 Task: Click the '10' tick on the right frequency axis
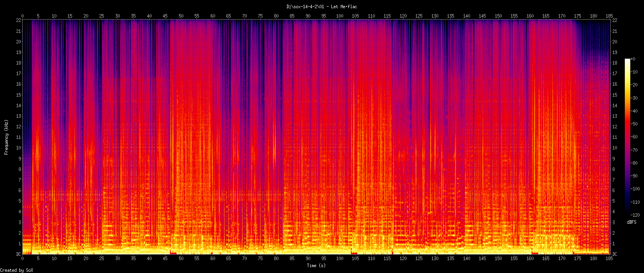point(615,148)
